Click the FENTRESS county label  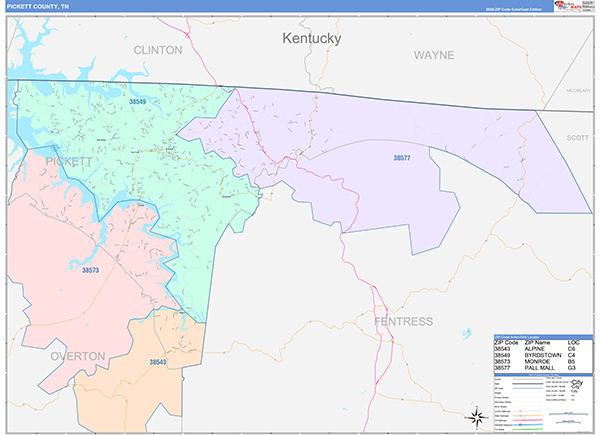pos(404,321)
